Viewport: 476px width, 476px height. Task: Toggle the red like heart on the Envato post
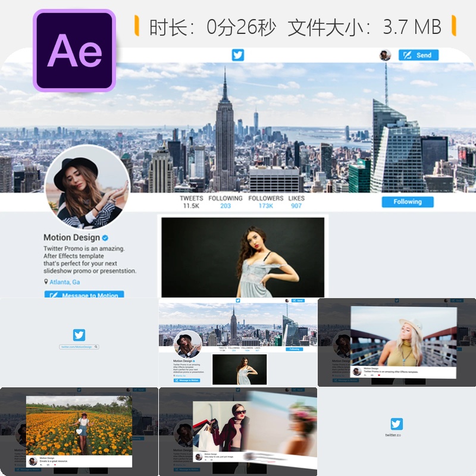pos(55,466)
